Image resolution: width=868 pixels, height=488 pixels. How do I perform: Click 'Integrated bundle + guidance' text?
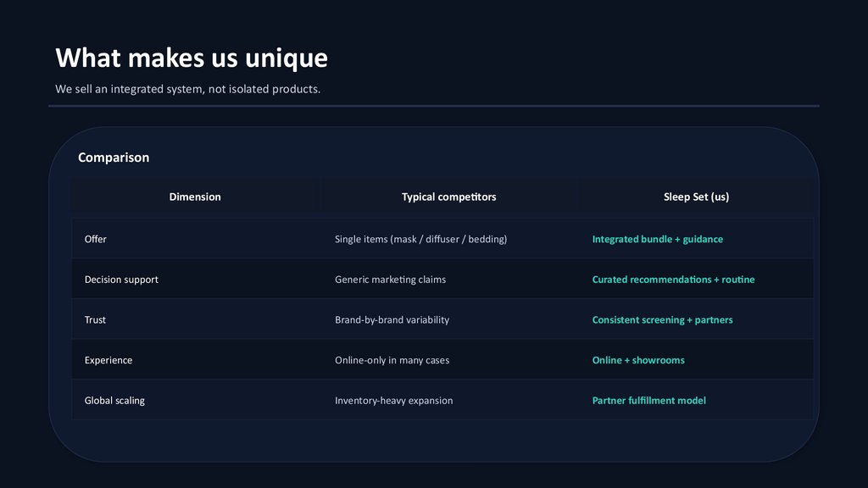[x=657, y=239]
